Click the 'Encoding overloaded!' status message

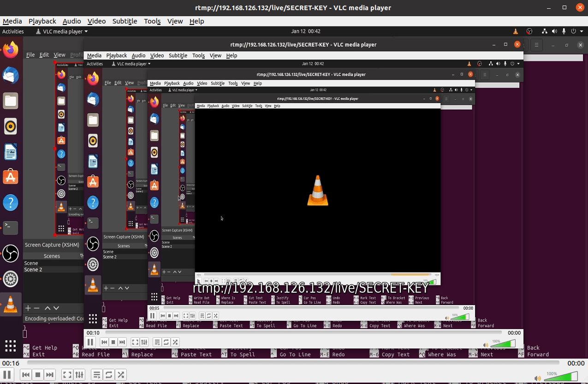(53, 318)
